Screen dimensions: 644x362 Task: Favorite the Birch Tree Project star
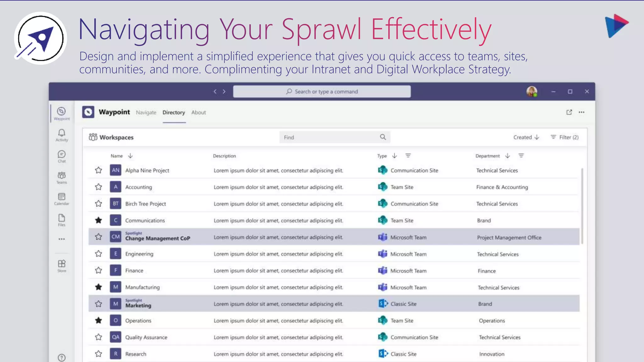tap(98, 204)
